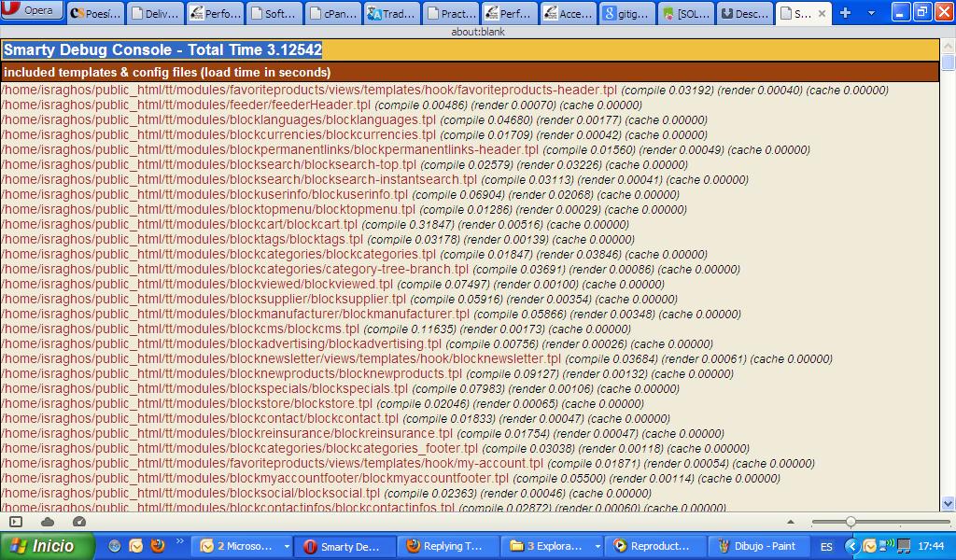Click the blocknewproducts.tpl row
The width and height of the screenshot is (956, 560).
click(x=368, y=373)
